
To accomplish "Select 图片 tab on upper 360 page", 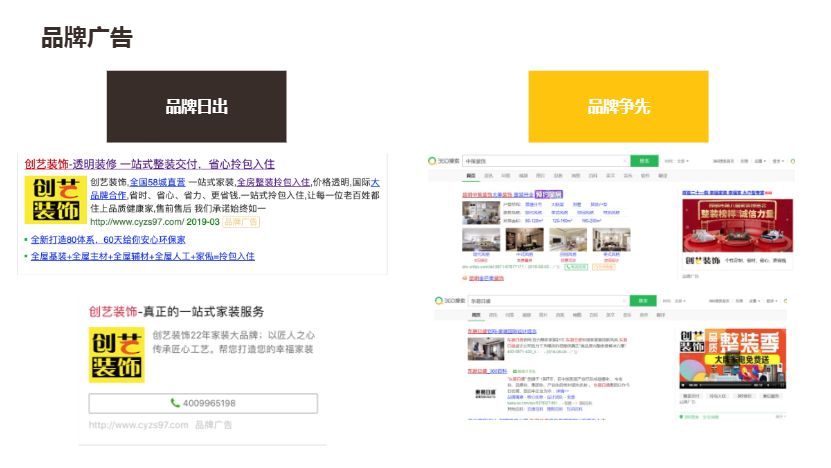I will click(x=541, y=175).
